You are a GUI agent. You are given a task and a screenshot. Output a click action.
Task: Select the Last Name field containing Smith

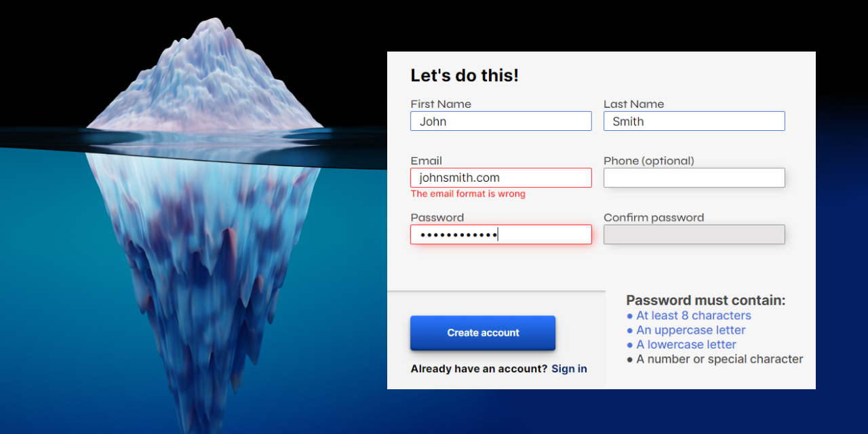(x=694, y=121)
